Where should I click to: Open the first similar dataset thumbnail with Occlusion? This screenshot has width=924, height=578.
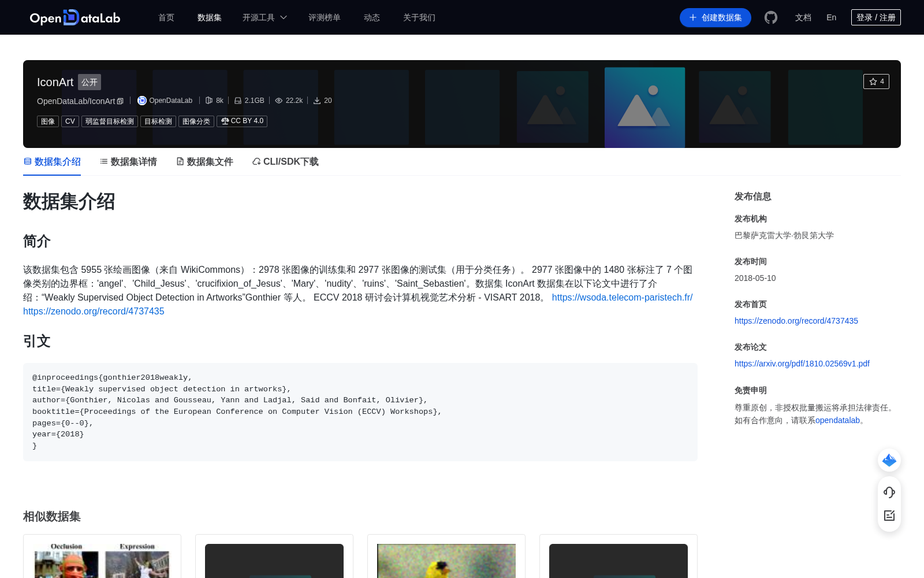click(102, 561)
